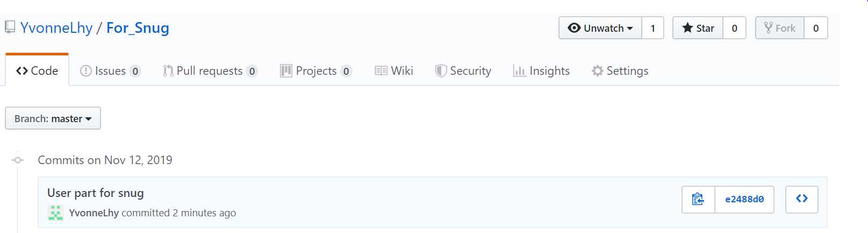Click the 'committed 2 minutes ago' timestamp
Image resolution: width=868 pixels, height=233 pixels.
click(179, 213)
